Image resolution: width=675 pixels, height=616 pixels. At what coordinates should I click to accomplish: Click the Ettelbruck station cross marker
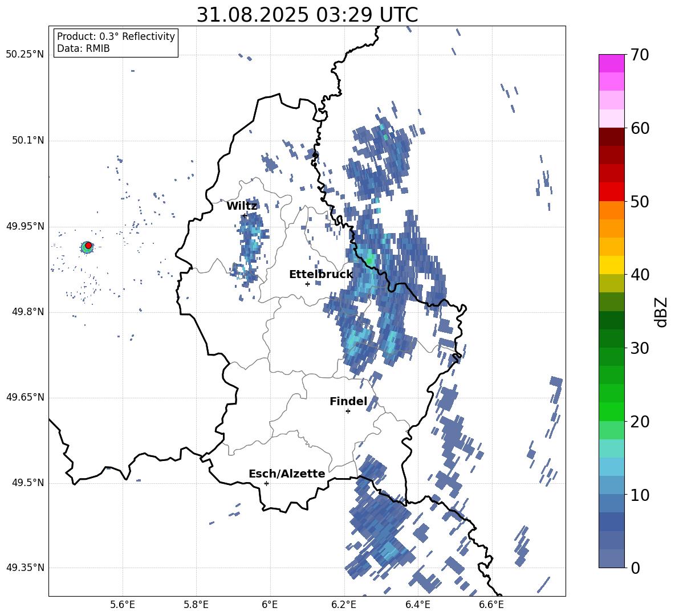[307, 284]
